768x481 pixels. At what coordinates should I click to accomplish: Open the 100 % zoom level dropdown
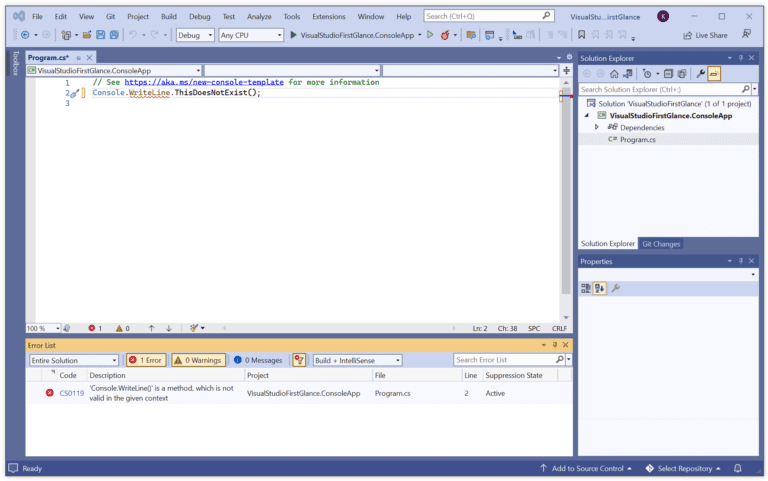(x=43, y=328)
